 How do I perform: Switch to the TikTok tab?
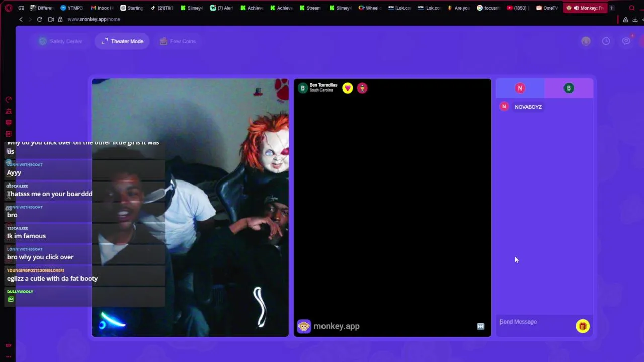point(161,8)
